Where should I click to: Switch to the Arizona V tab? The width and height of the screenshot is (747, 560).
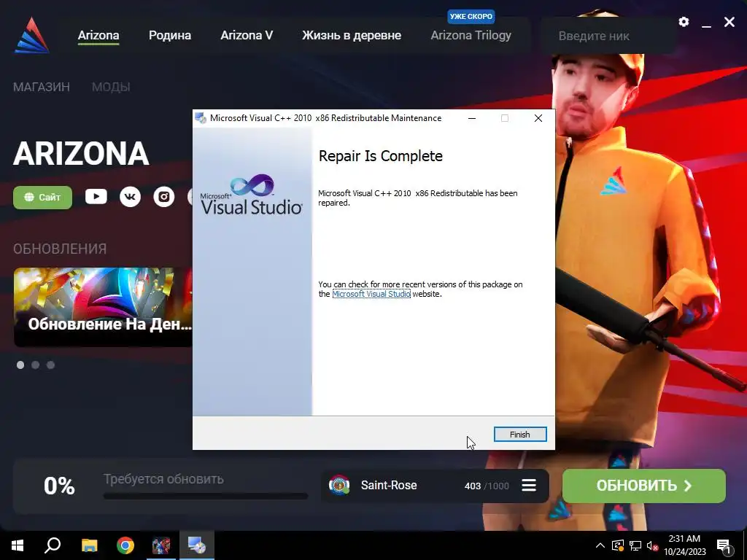(x=247, y=35)
